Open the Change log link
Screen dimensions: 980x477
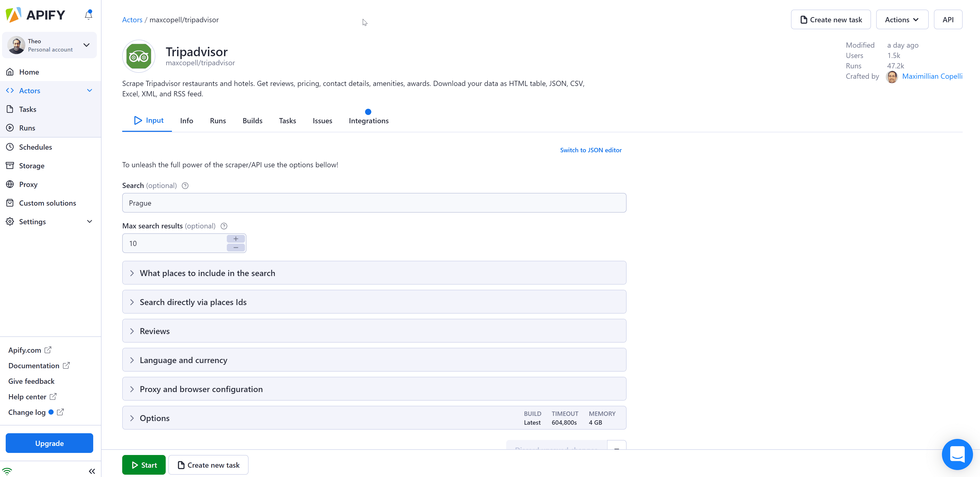(36, 412)
